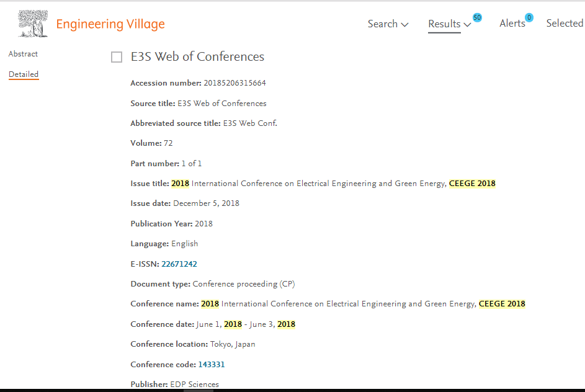Select the Detailed view tab
This screenshot has height=392, width=585.
point(24,74)
